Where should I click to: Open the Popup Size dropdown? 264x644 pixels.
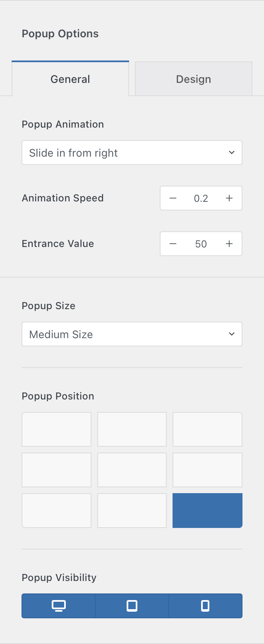point(132,334)
